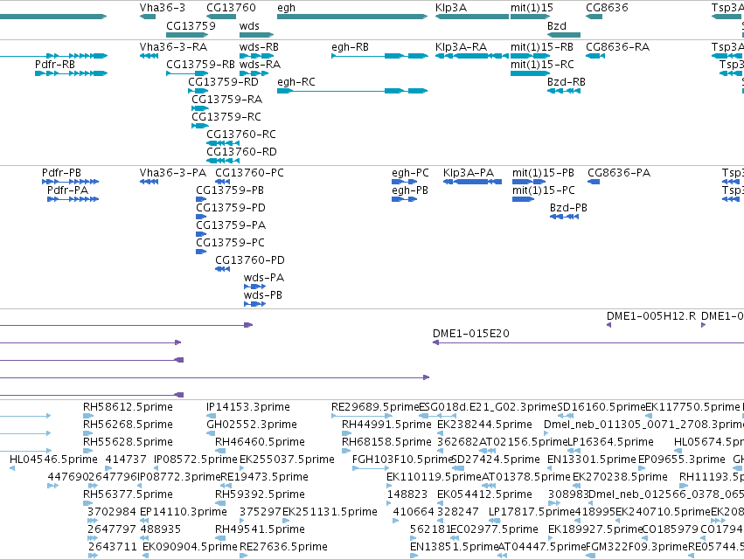Select the Vha36-3 gene glyph

click(148, 17)
